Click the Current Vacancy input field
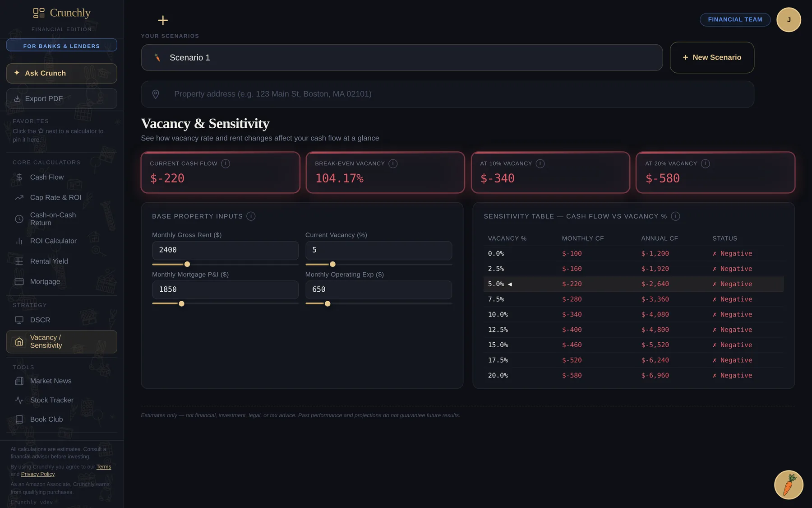 pos(378,250)
